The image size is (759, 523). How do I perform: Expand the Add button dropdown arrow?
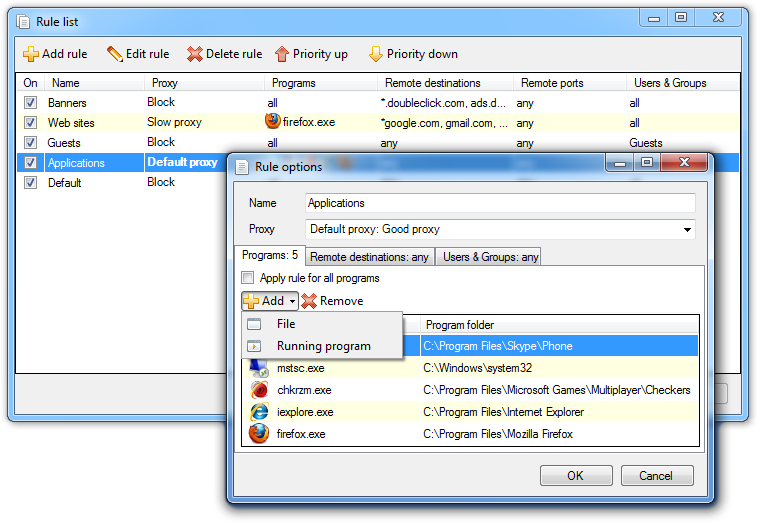point(292,301)
